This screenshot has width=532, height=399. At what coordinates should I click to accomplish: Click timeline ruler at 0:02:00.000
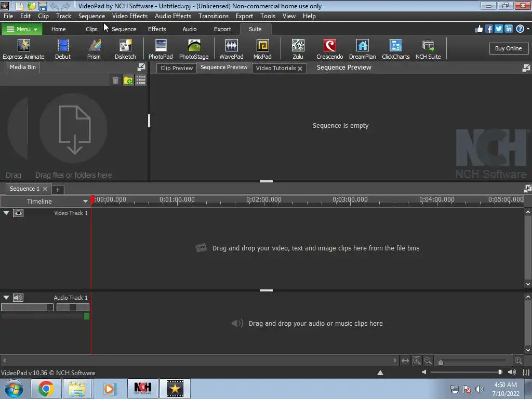[264, 200]
